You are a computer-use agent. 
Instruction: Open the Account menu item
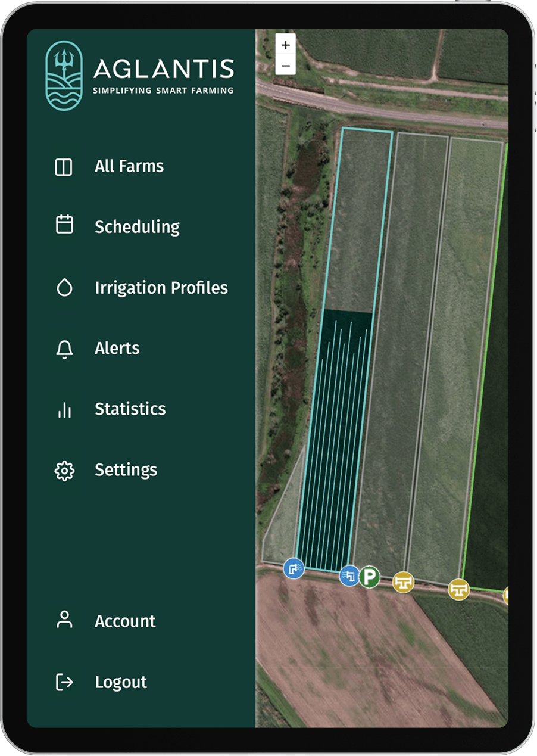124,621
